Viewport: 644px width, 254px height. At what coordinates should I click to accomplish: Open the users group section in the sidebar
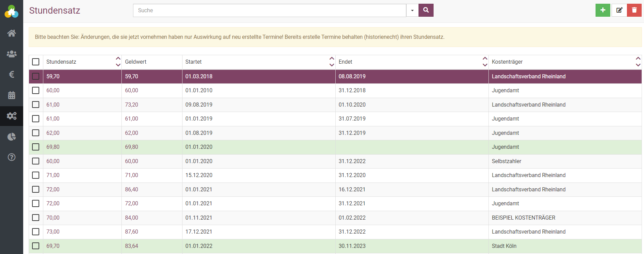(x=12, y=54)
